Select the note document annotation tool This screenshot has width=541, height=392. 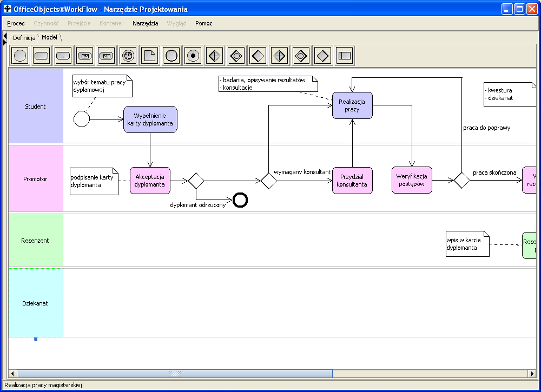[150, 56]
